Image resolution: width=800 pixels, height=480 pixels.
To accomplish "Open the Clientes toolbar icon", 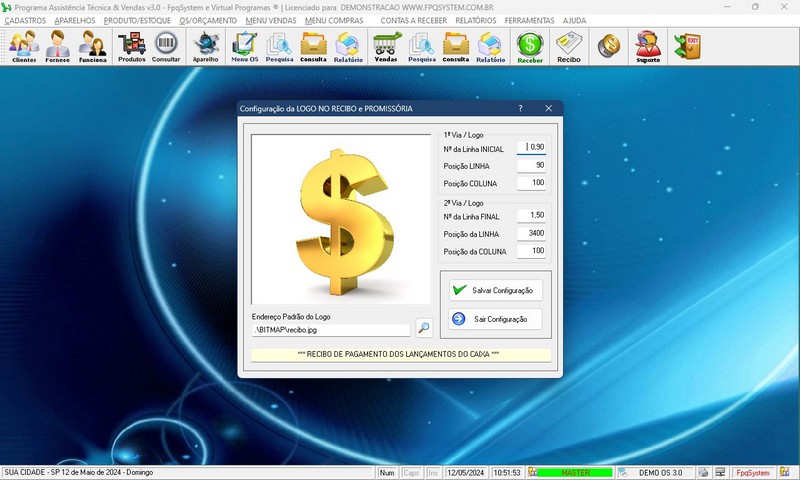I will click(x=24, y=46).
